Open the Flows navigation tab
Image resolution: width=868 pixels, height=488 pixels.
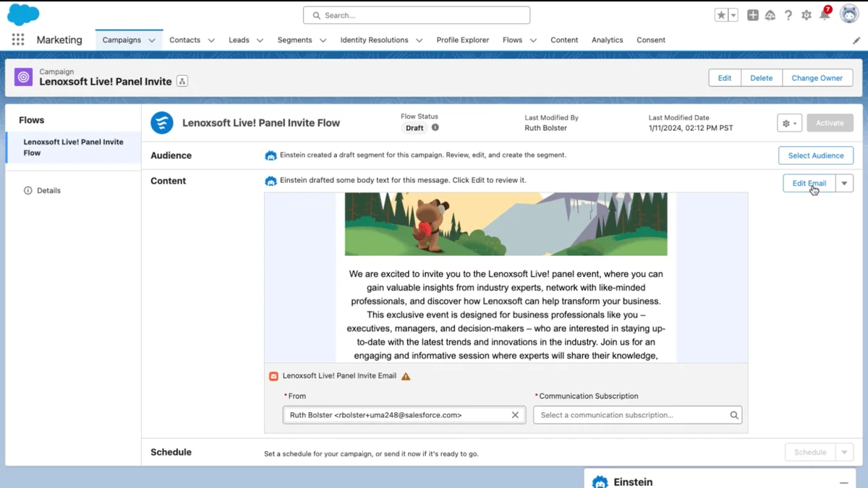(512, 40)
